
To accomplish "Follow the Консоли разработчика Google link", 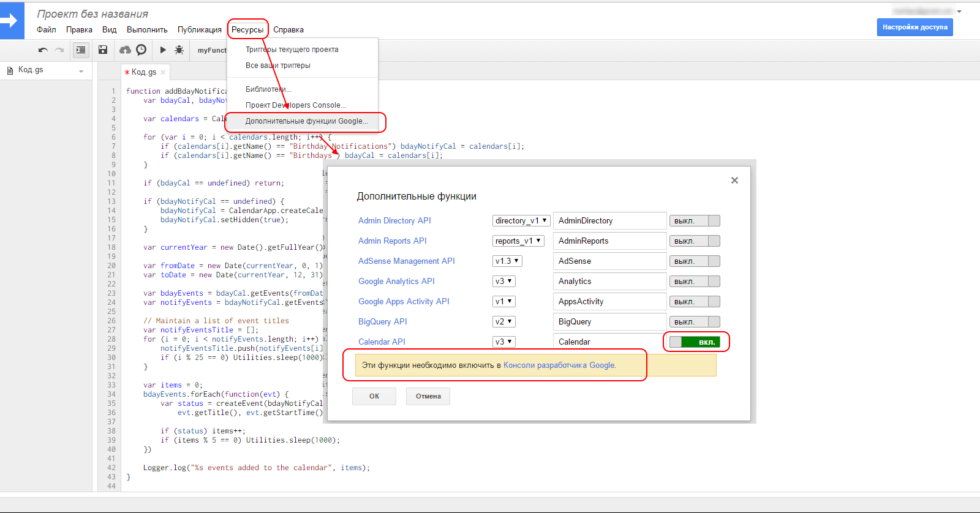I will (x=559, y=365).
